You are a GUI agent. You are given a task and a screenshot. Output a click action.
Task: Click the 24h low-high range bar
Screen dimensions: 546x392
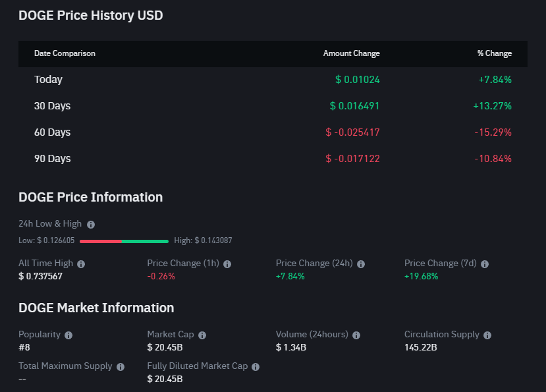click(124, 241)
